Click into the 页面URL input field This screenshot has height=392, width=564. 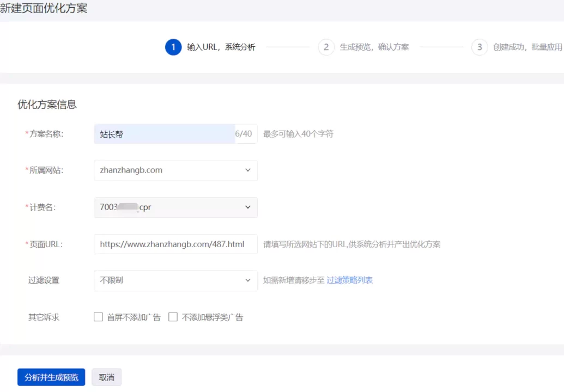point(175,244)
